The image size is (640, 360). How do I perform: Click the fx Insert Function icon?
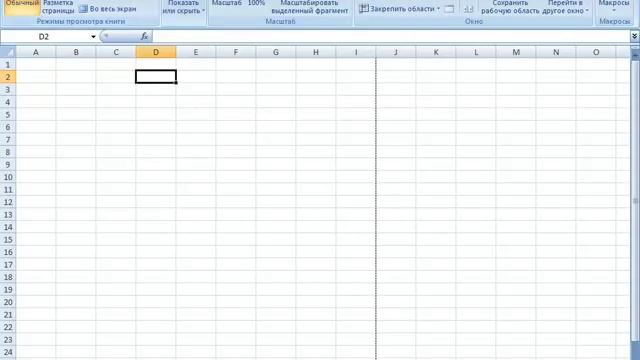(144, 37)
